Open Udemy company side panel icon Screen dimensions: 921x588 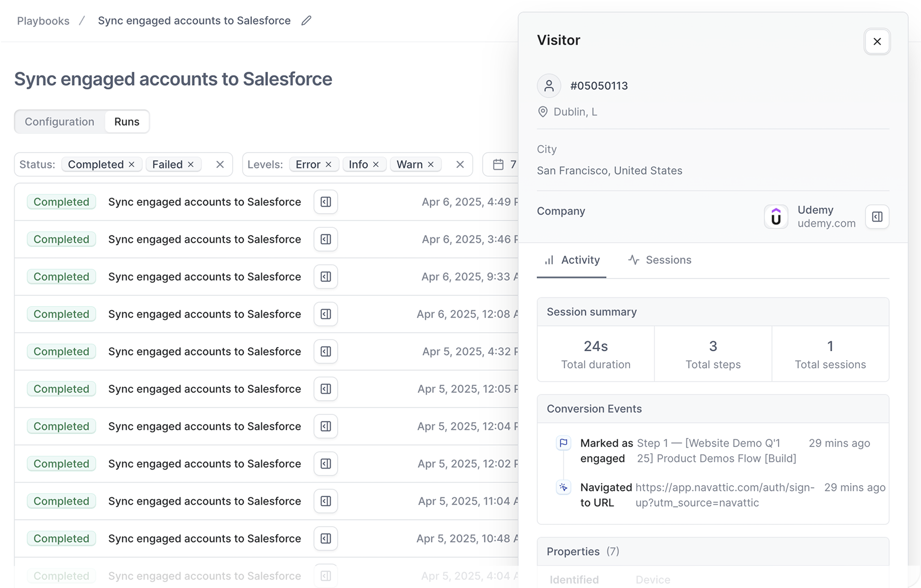click(877, 217)
